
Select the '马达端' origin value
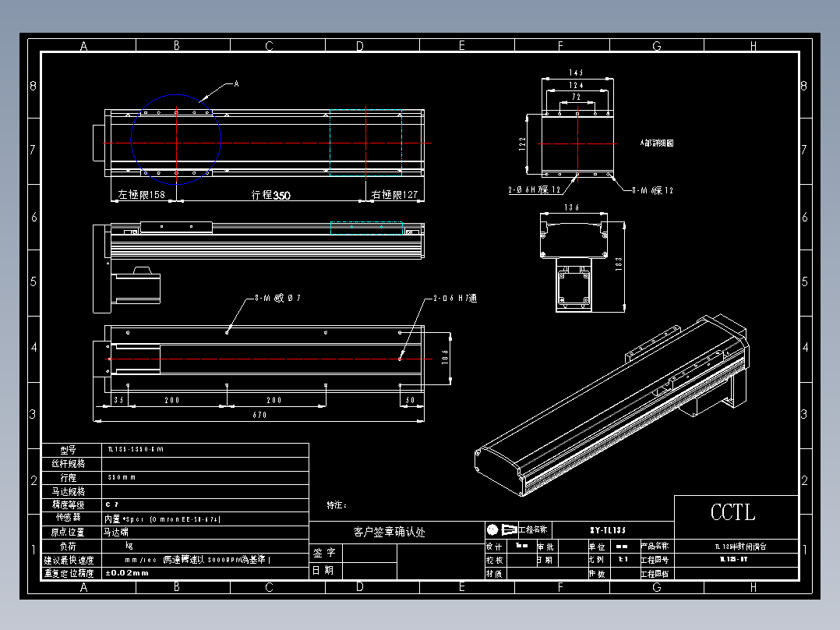(x=116, y=533)
